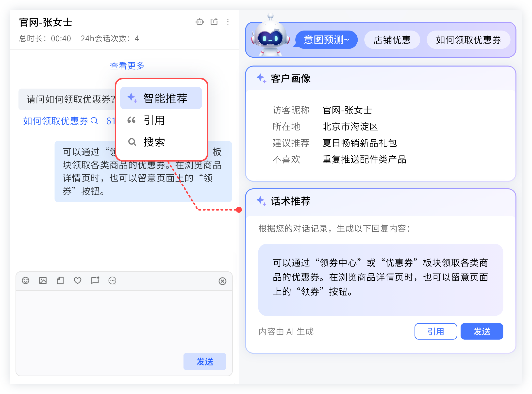
Task: Click the heart favorites icon
Action: (78, 280)
